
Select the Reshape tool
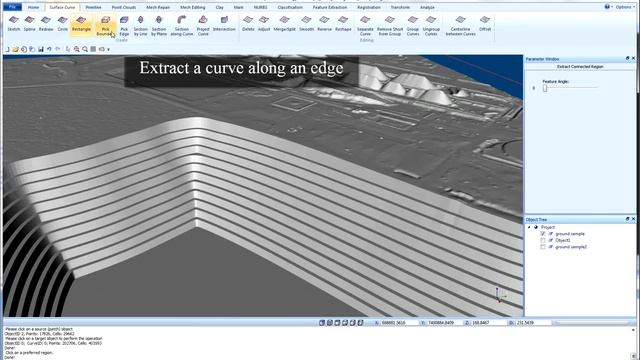click(x=343, y=24)
